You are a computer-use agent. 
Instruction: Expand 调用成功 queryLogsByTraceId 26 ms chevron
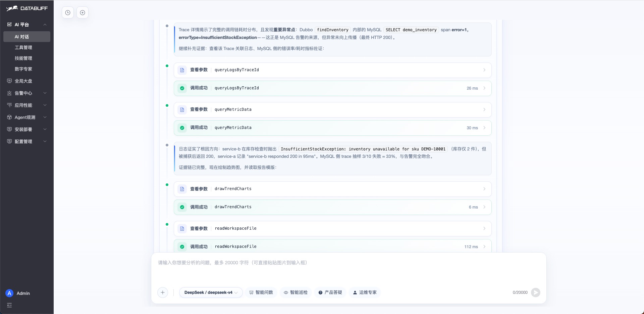tap(484, 88)
